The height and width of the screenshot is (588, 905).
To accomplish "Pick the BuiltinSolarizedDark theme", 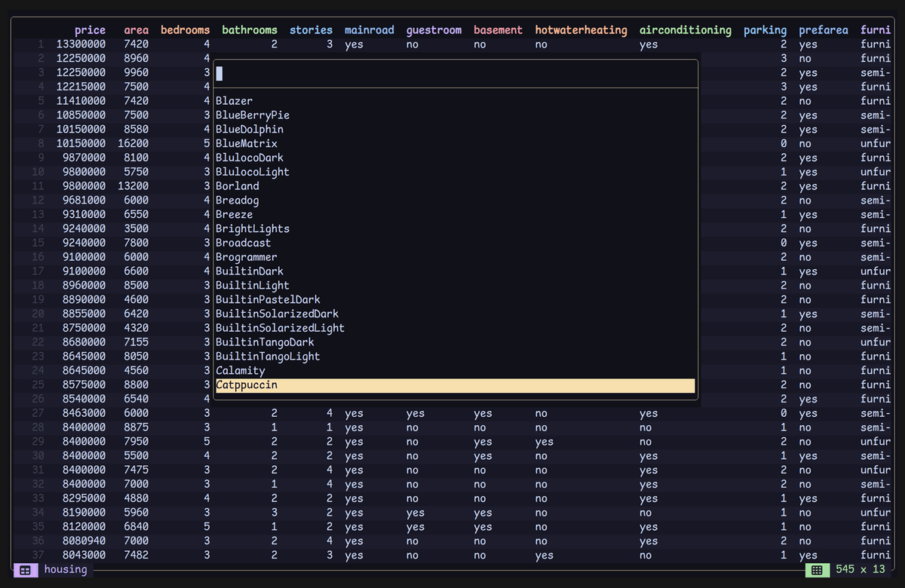I will point(456,314).
